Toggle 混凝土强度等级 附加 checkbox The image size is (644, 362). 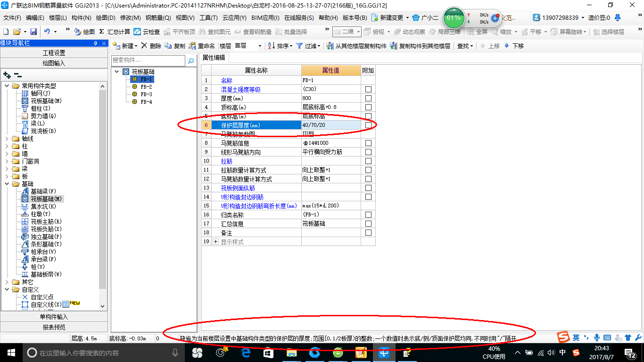point(368,89)
